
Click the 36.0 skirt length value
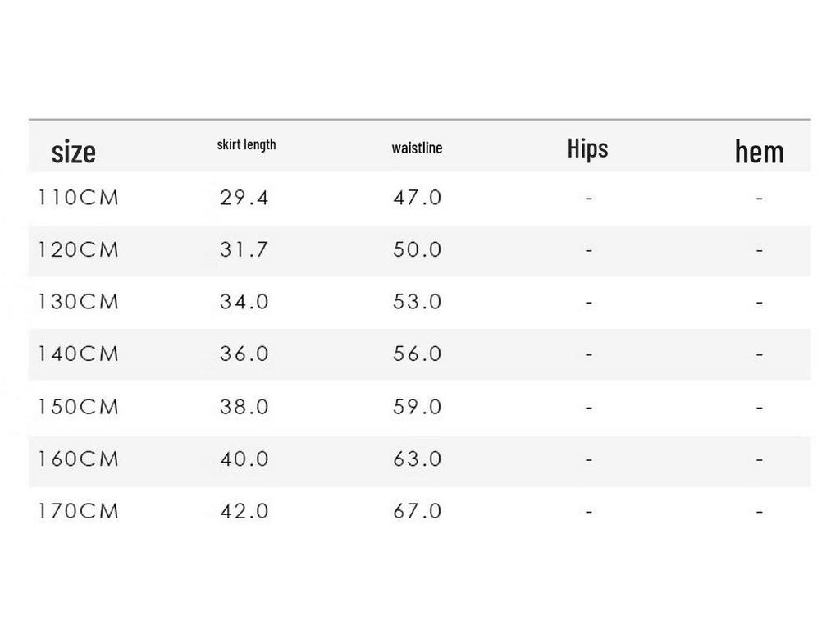pos(244,354)
